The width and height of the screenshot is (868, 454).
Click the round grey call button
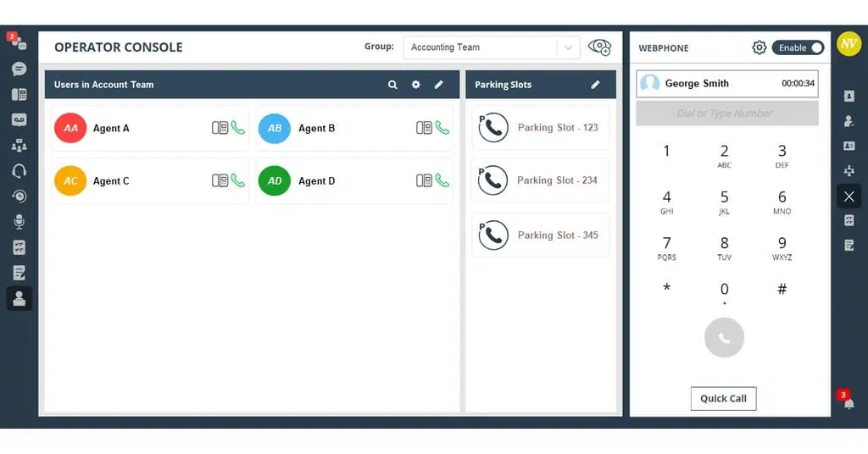pyautogui.click(x=724, y=337)
